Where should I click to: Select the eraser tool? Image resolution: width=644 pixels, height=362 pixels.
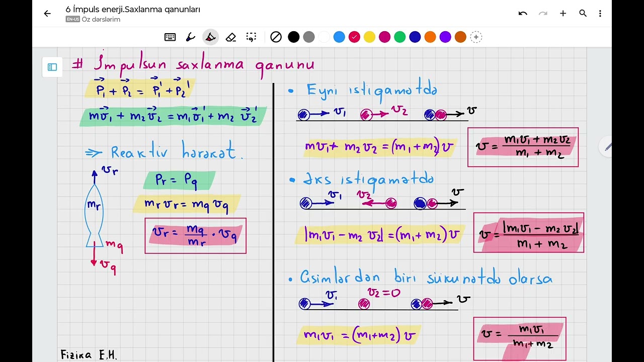(231, 37)
